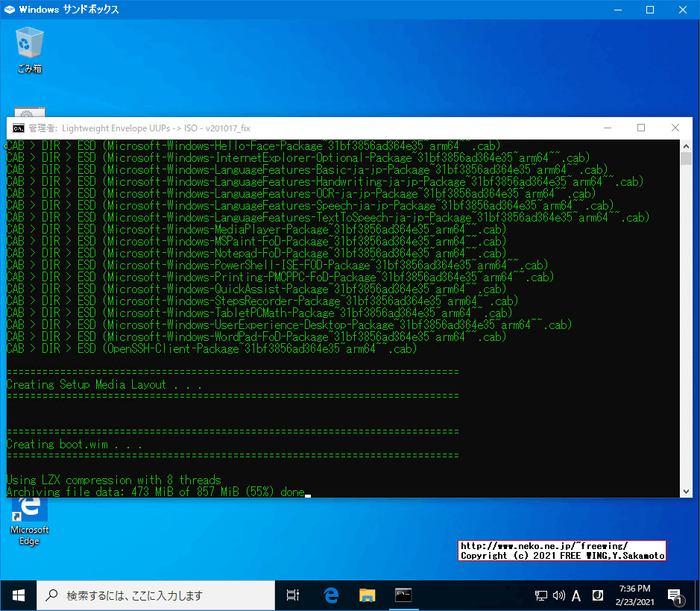Open the Start menu
Viewport: 700px width, 611px height.
click(x=18, y=595)
